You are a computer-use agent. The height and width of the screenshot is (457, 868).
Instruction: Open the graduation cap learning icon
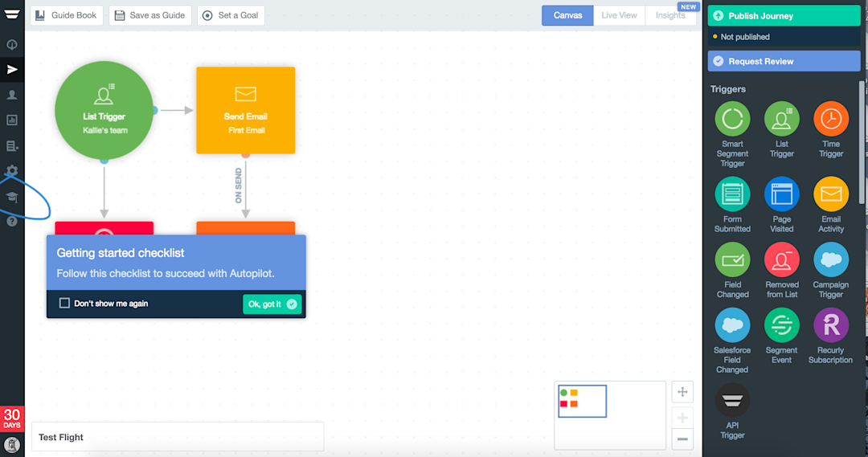(11, 197)
